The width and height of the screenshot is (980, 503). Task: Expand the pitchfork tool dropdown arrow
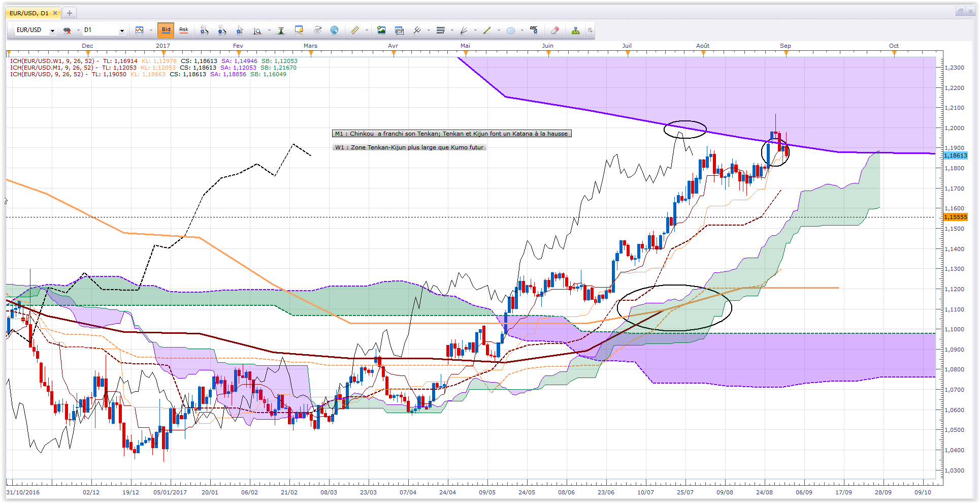tap(429, 30)
